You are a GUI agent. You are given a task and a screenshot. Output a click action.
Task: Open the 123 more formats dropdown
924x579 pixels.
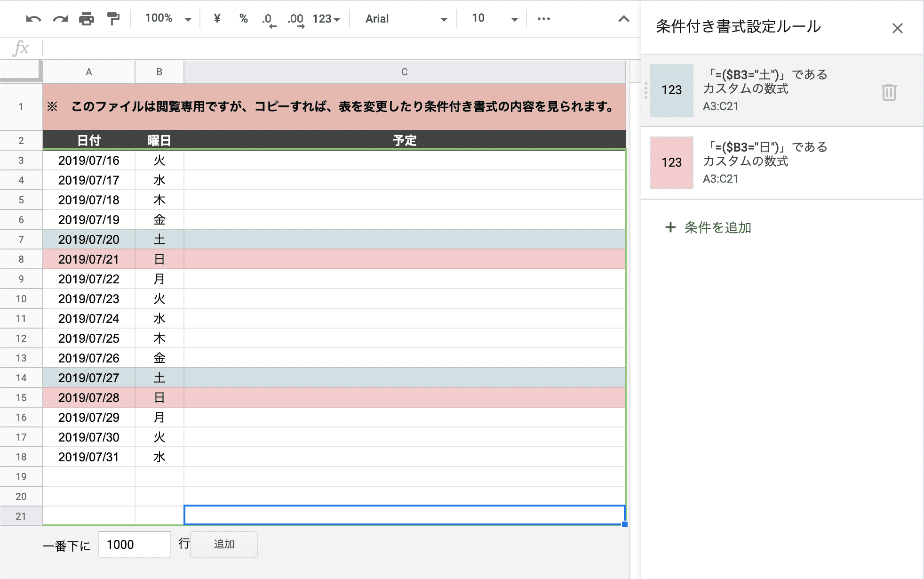[326, 19]
